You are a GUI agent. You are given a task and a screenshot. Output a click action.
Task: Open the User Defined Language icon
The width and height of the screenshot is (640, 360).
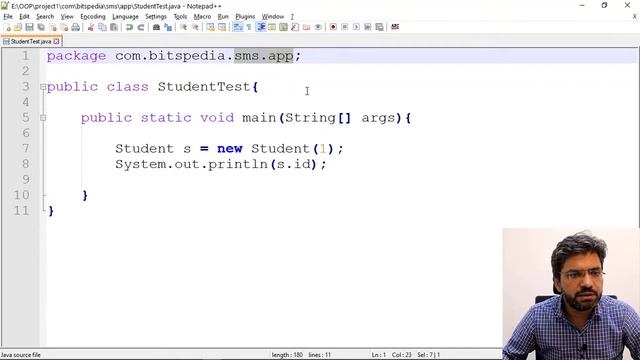point(272,27)
